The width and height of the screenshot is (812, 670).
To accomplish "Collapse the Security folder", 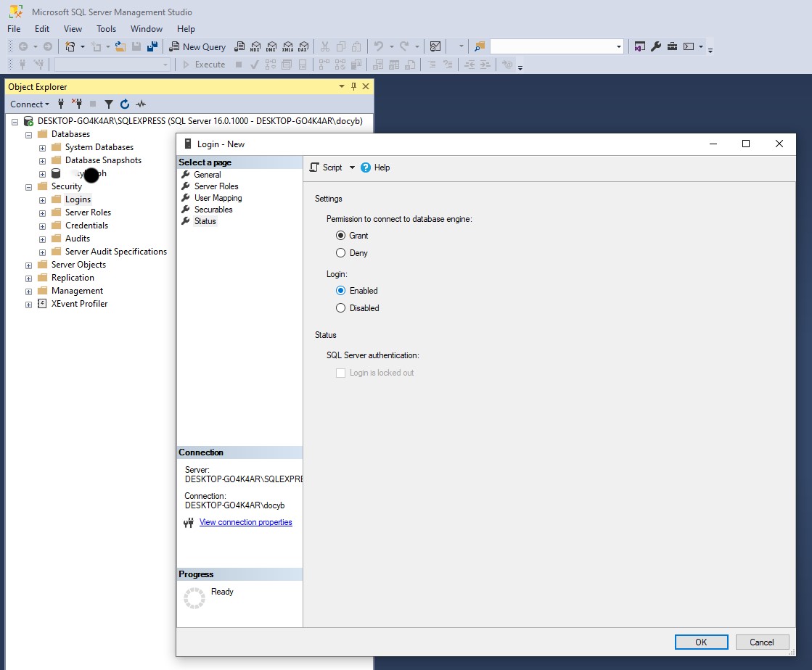I will [28, 186].
